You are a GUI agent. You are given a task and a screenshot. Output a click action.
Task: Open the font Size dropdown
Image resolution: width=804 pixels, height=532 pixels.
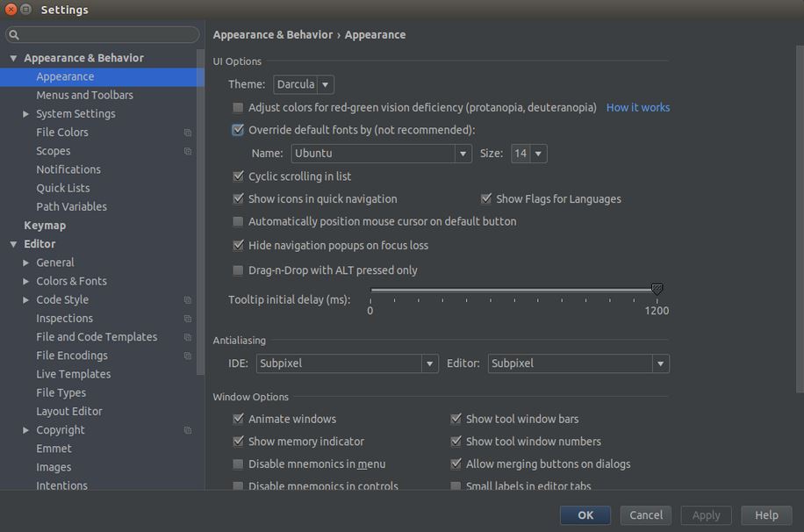[528, 154]
